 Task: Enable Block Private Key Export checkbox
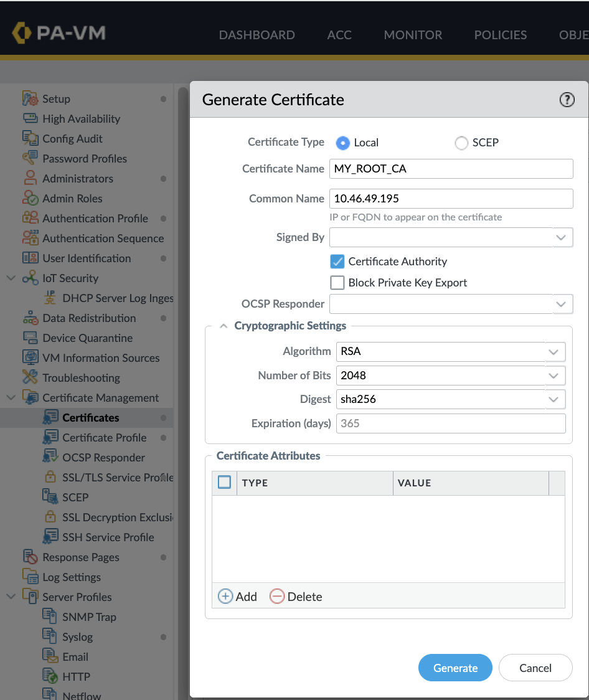point(337,283)
